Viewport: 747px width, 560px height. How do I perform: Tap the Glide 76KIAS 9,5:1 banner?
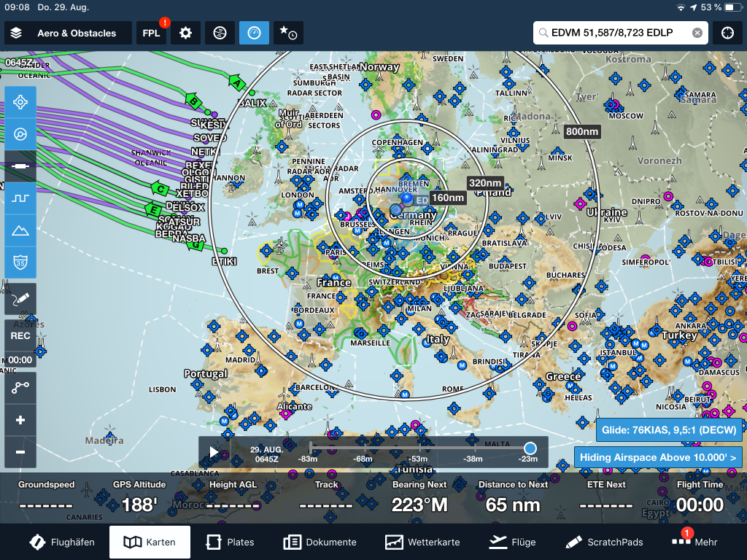tap(669, 430)
